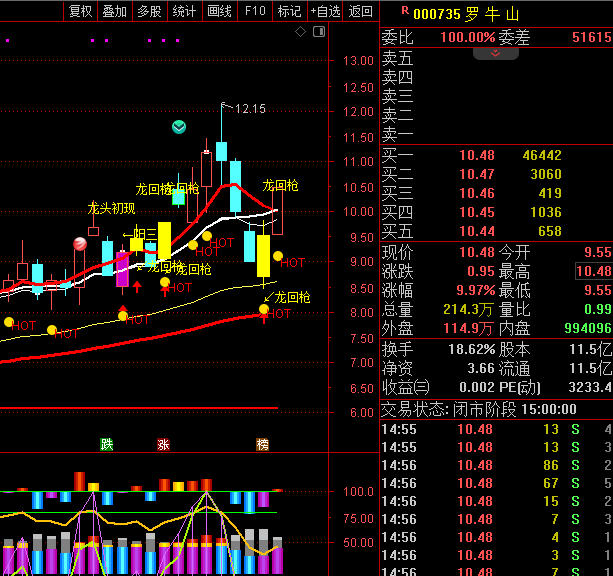Click the diamond icon at chart top-right

pyautogui.click(x=301, y=32)
